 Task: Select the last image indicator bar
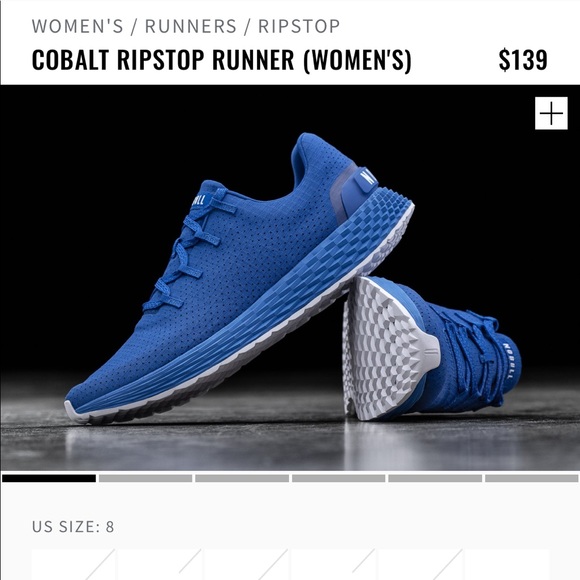pyautogui.click(x=532, y=479)
